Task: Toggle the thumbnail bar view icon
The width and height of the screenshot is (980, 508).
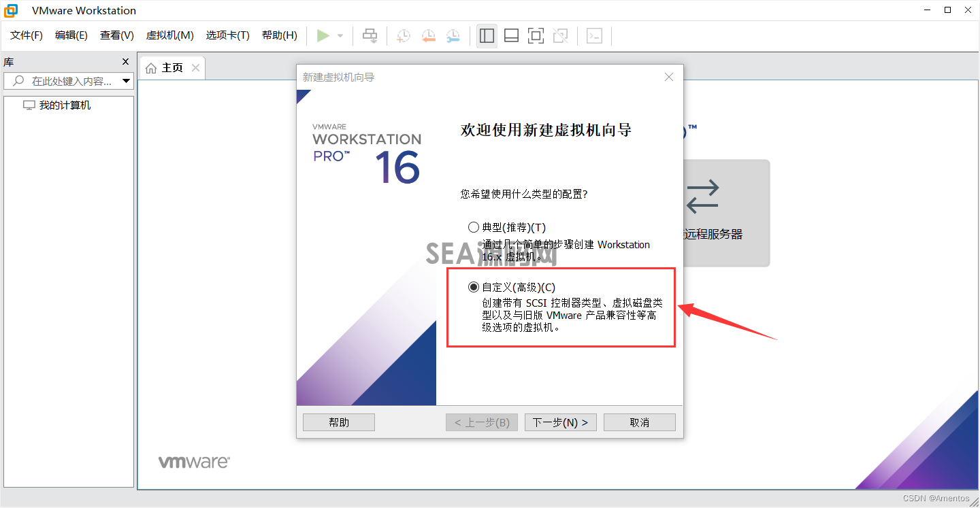Action: pos(511,35)
